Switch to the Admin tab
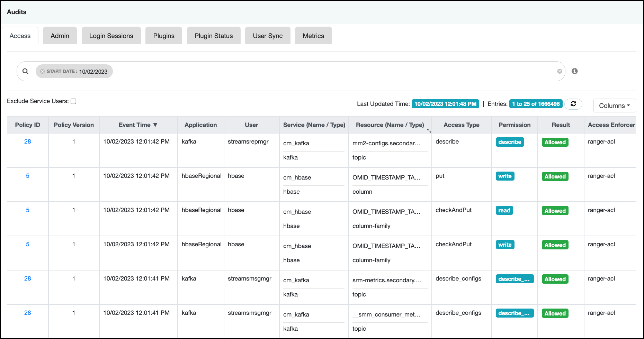644x339 pixels. click(x=60, y=36)
